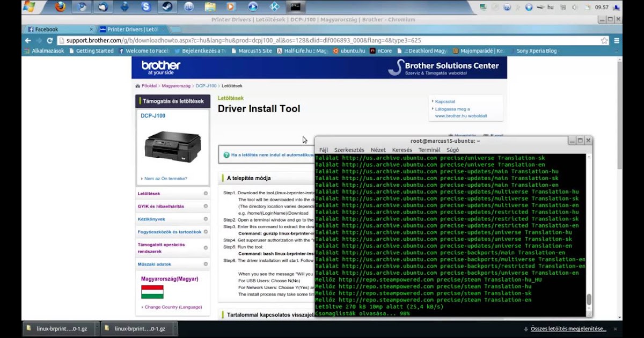
Task: Open second linux-brprint gz download
Action: [140, 329]
